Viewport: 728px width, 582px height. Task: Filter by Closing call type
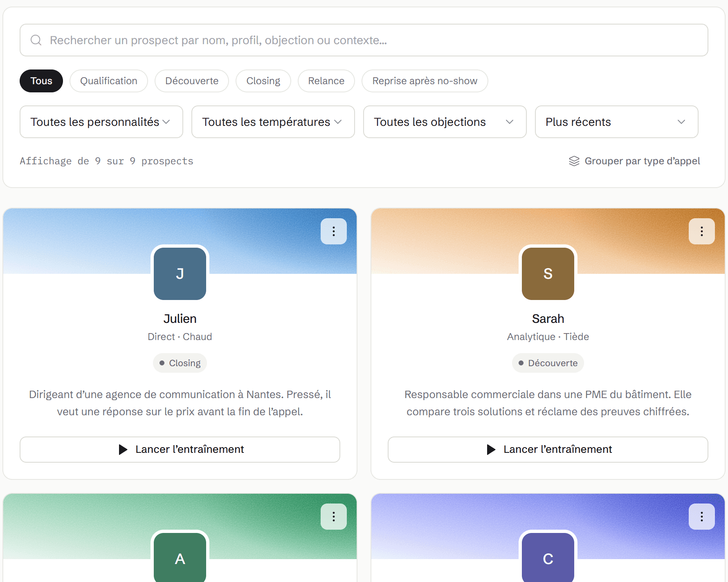263,81
